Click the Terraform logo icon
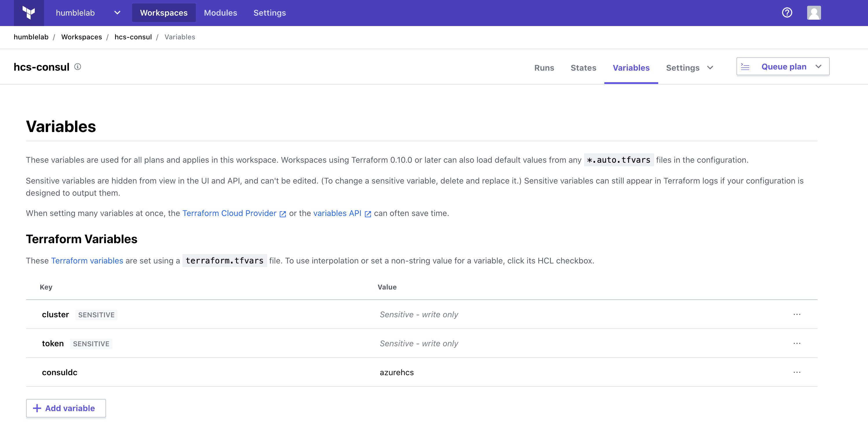The width and height of the screenshot is (868, 436). click(29, 13)
